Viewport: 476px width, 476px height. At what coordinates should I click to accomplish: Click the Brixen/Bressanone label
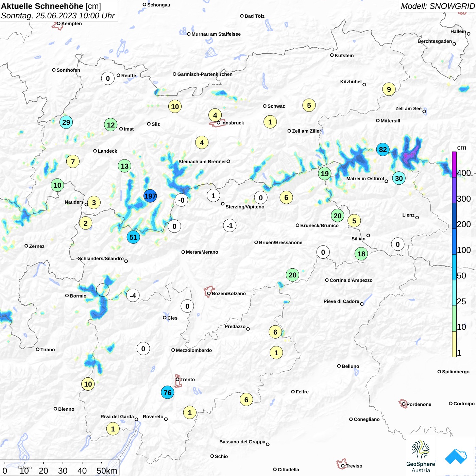coord(280,242)
